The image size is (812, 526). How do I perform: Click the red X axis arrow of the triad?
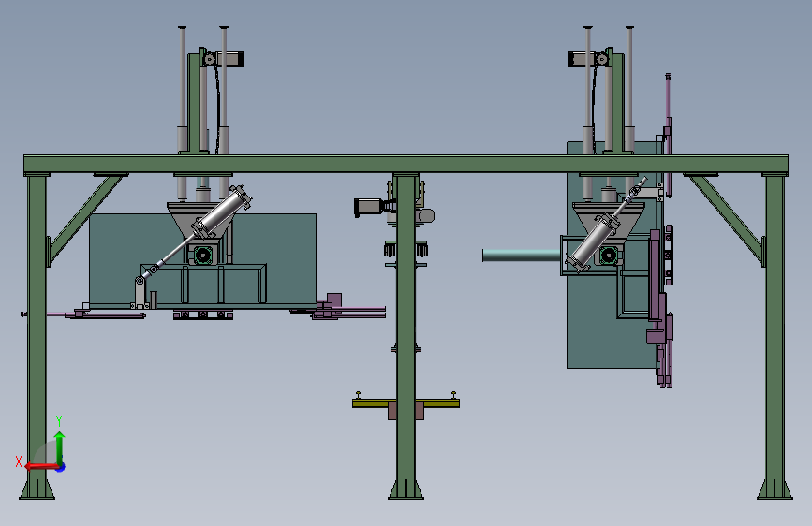point(41,466)
